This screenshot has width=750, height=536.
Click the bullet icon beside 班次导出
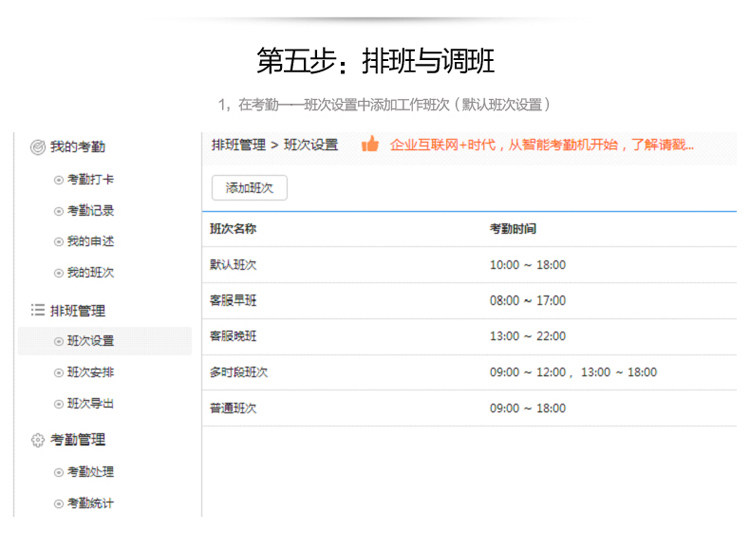coord(58,405)
